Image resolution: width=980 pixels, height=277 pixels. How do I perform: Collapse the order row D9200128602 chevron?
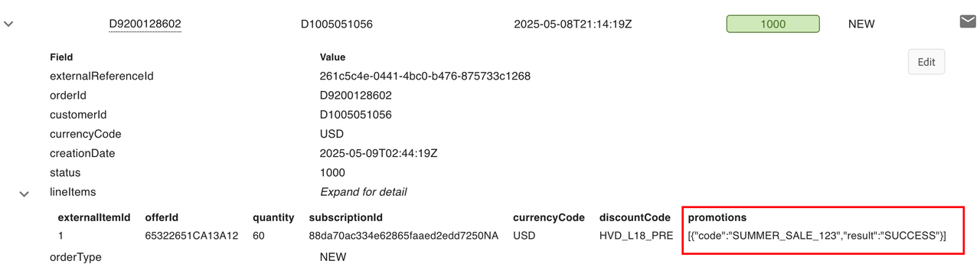coord(9,24)
